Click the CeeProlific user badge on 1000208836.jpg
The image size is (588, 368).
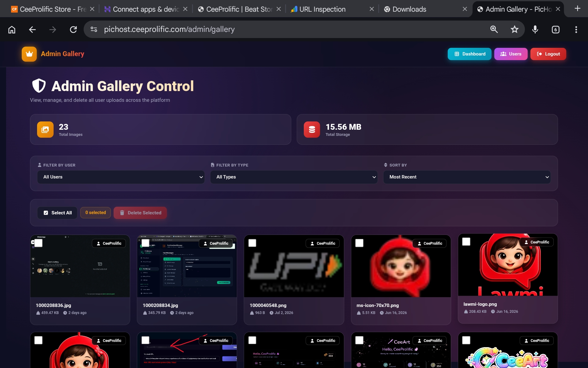point(109,243)
